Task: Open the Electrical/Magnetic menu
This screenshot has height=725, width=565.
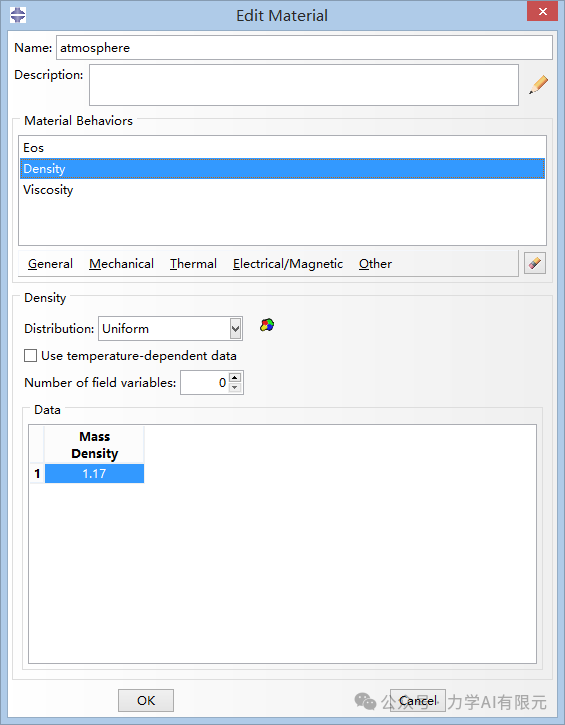Action: click(288, 264)
